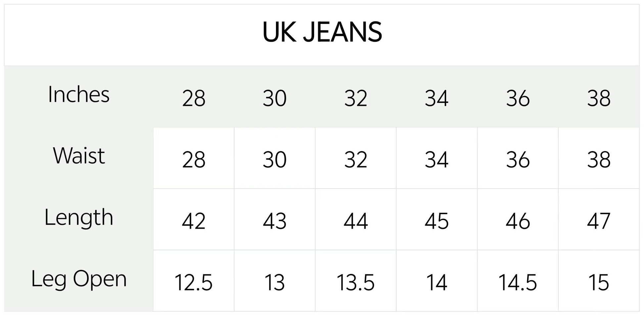644x316 pixels.
Task: Select the Inches row label
Action: tap(78, 95)
